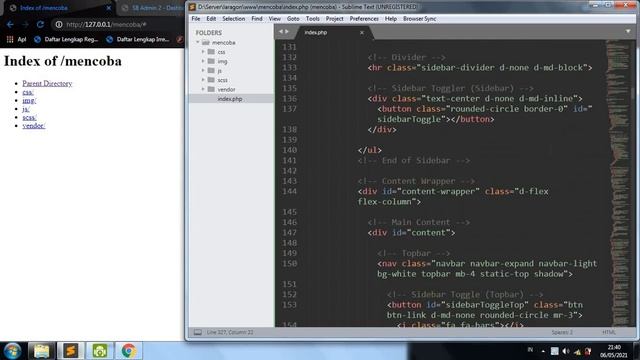Open the Find menu
This screenshot has width=640, height=360.
(x=257, y=19)
